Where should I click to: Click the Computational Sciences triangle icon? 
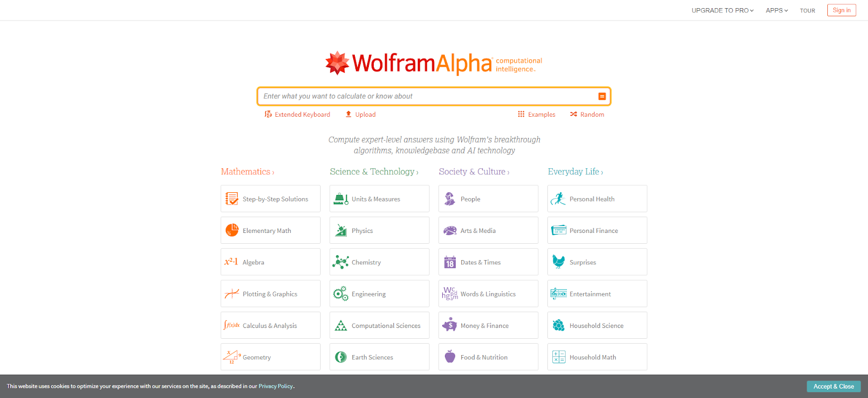341,325
